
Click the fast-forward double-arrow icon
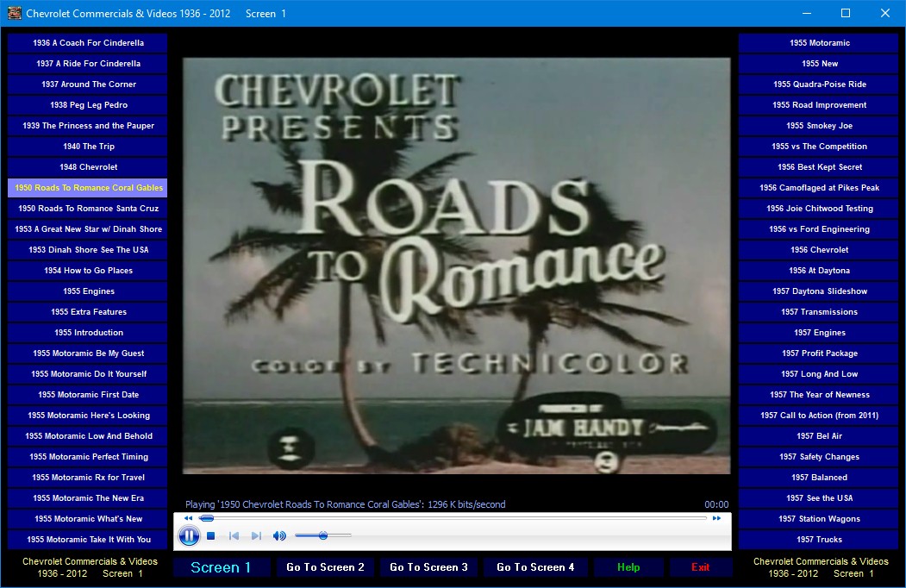[x=716, y=518]
